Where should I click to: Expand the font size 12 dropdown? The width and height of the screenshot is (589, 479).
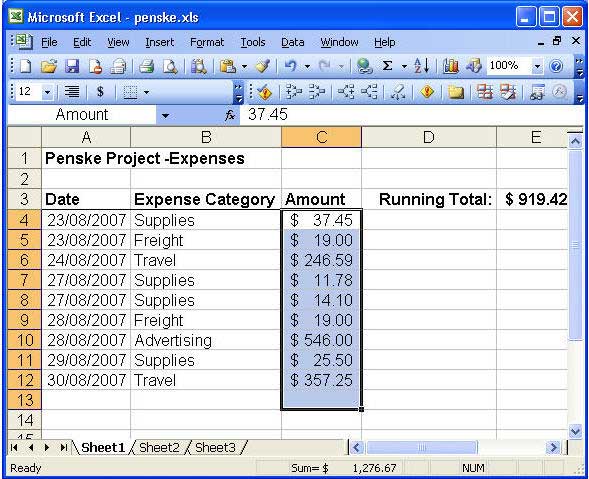click(x=47, y=92)
